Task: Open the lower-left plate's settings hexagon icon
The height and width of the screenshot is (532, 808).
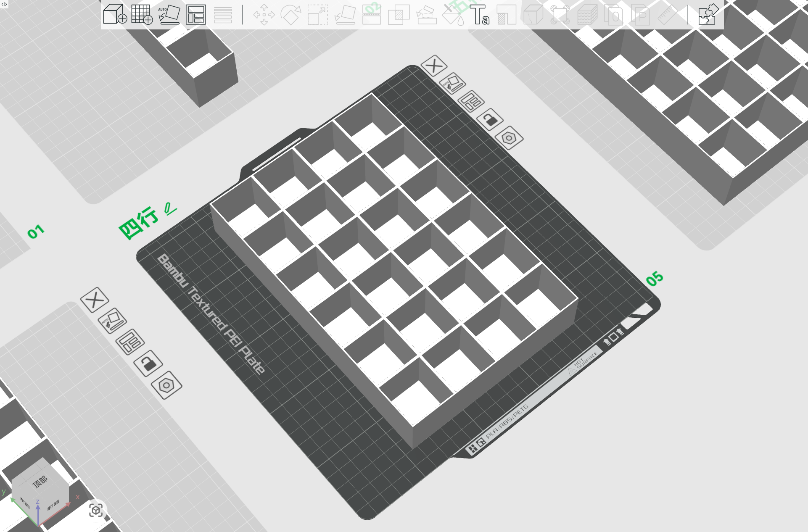Action: (166, 385)
